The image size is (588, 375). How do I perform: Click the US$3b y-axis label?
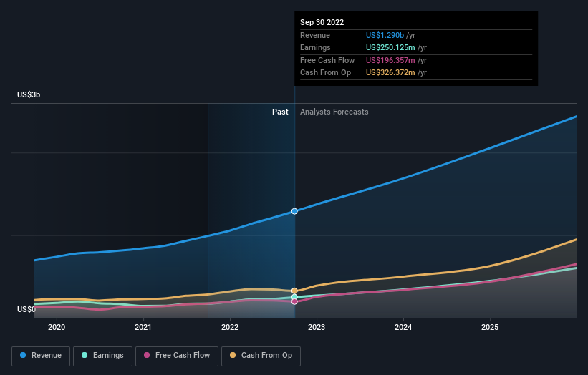29,94
